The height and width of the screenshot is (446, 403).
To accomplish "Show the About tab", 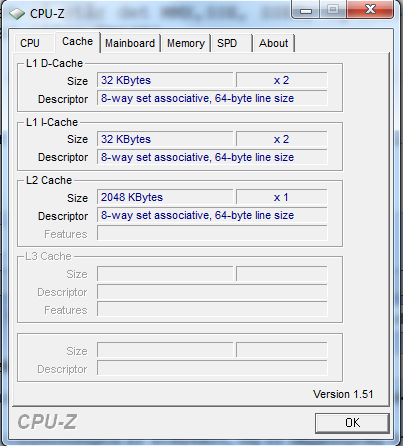I will (274, 43).
